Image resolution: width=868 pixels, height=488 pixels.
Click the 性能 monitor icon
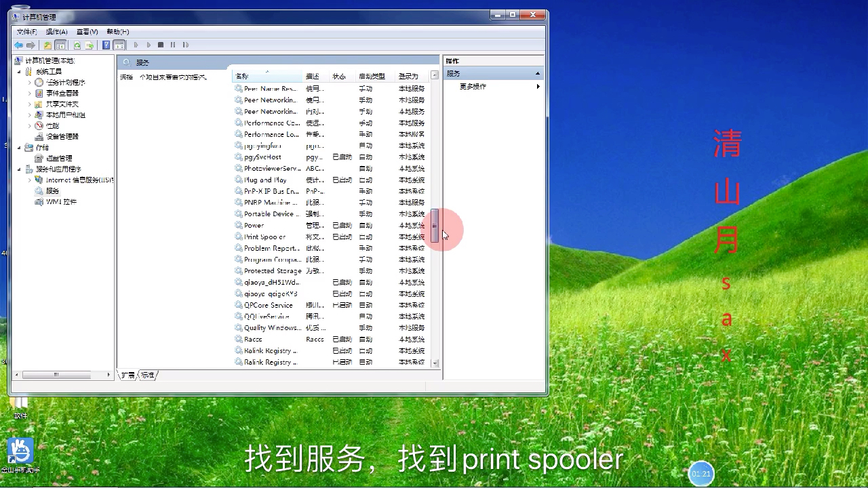click(x=39, y=126)
